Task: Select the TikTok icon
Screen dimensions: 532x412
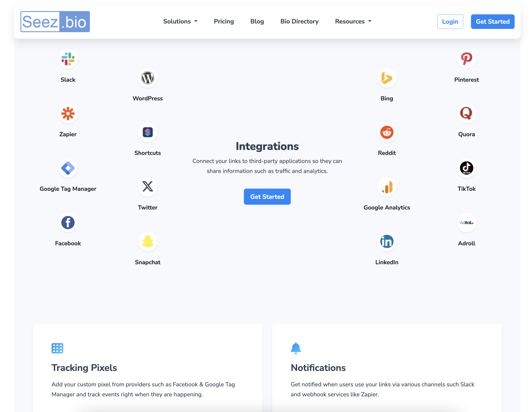Action: click(466, 168)
